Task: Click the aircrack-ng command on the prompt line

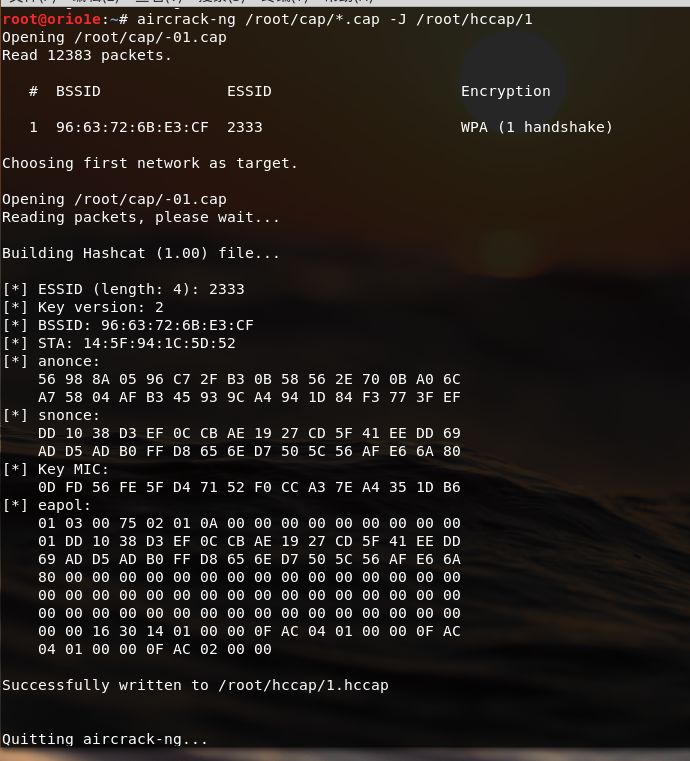Action: coord(335,19)
